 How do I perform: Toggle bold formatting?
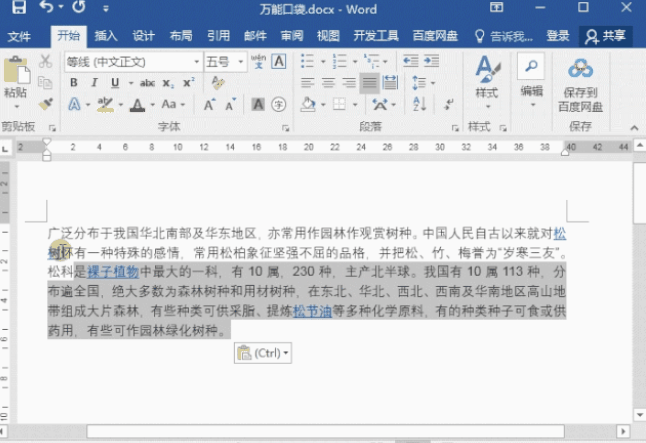coord(74,83)
